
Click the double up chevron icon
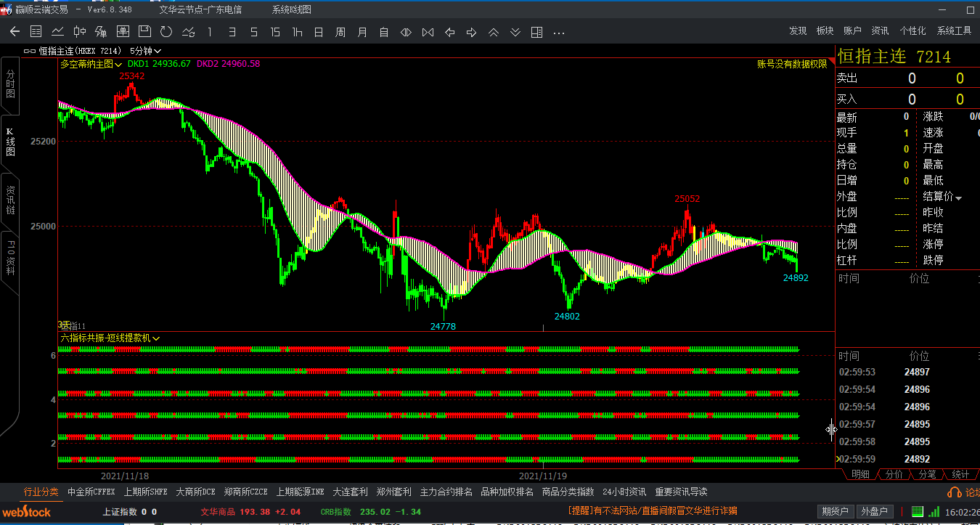point(493,31)
